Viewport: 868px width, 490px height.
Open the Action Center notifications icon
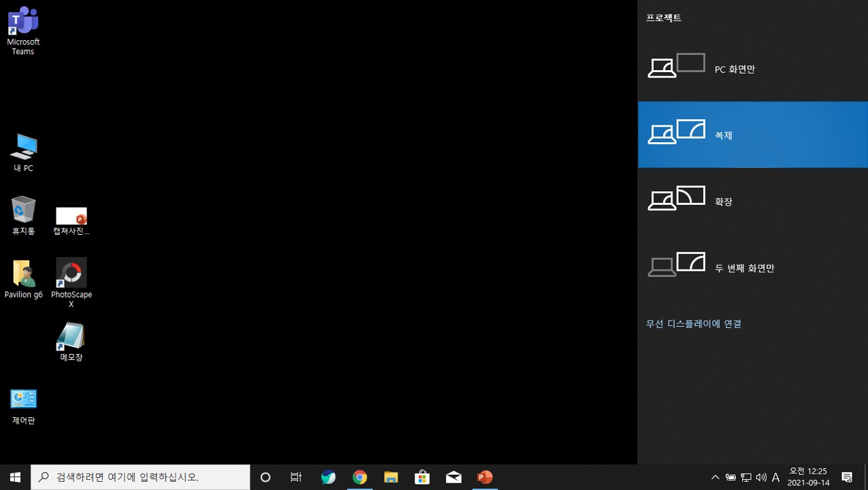coord(847,477)
